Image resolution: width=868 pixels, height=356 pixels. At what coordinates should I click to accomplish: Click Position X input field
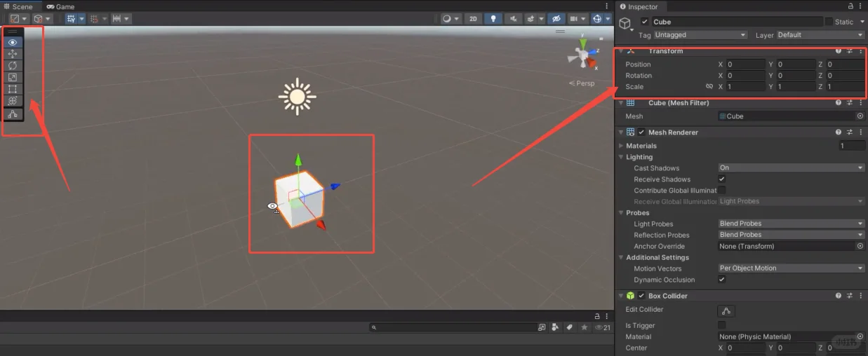(746, 64)
